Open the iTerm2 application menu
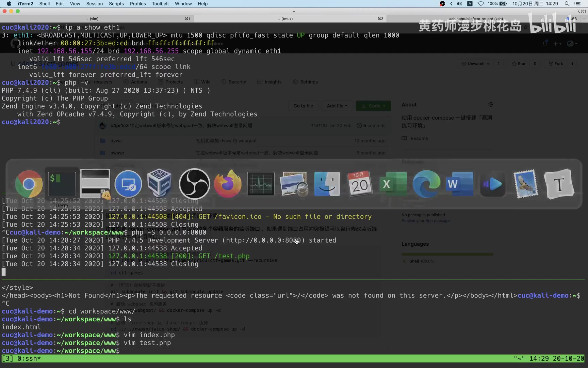Viewport: 588px width, 368px height. pyautogui.click(x=26, y=3)
